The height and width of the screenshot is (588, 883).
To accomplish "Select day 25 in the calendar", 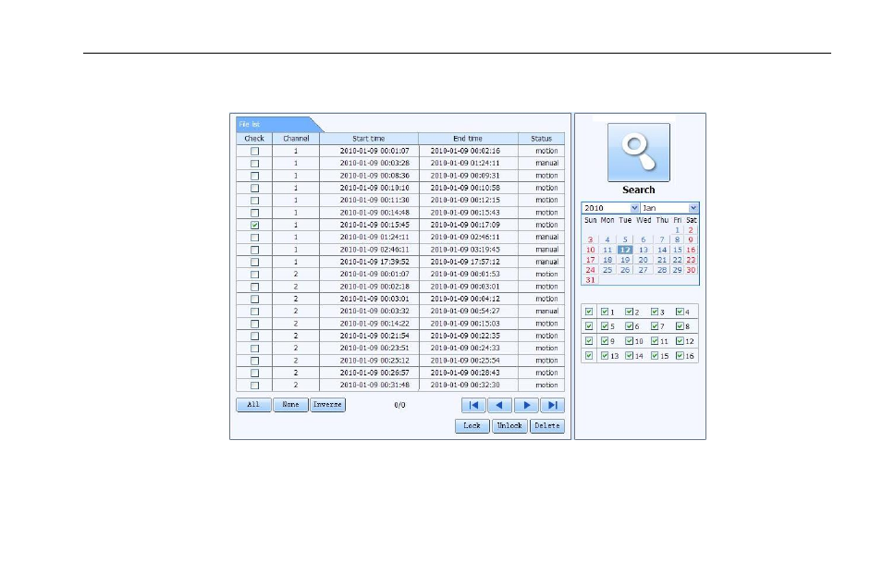I will (607, 270).
